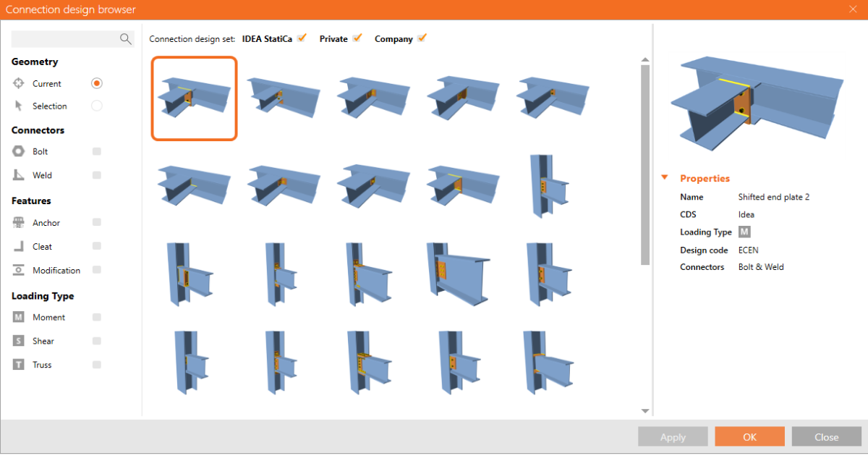
Task: Click the scrollbar up arrow
Action: (645, 60)
